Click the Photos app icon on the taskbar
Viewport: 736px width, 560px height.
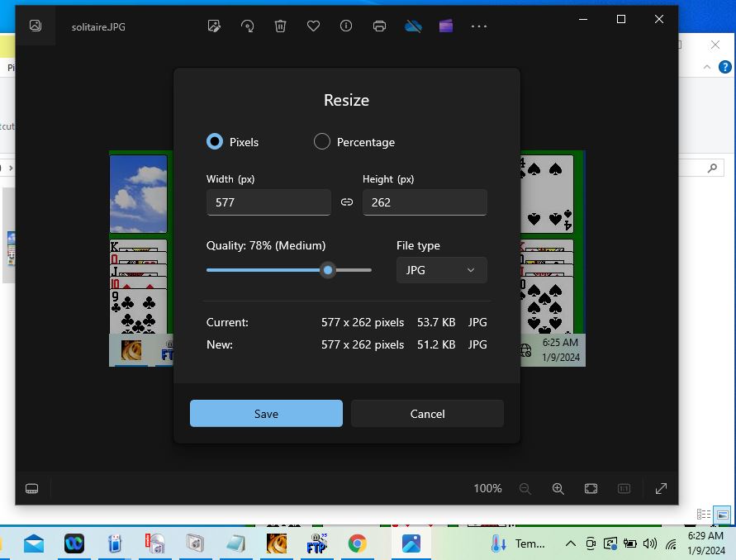[x=411, y=543]
